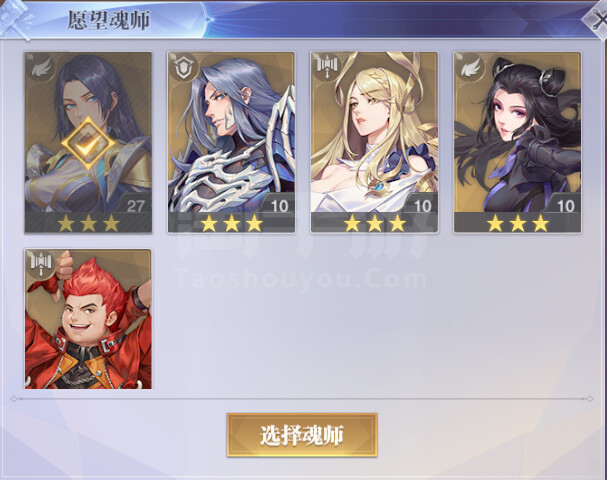Select the silver-haired armored soul master card

[x=231, y=142]
